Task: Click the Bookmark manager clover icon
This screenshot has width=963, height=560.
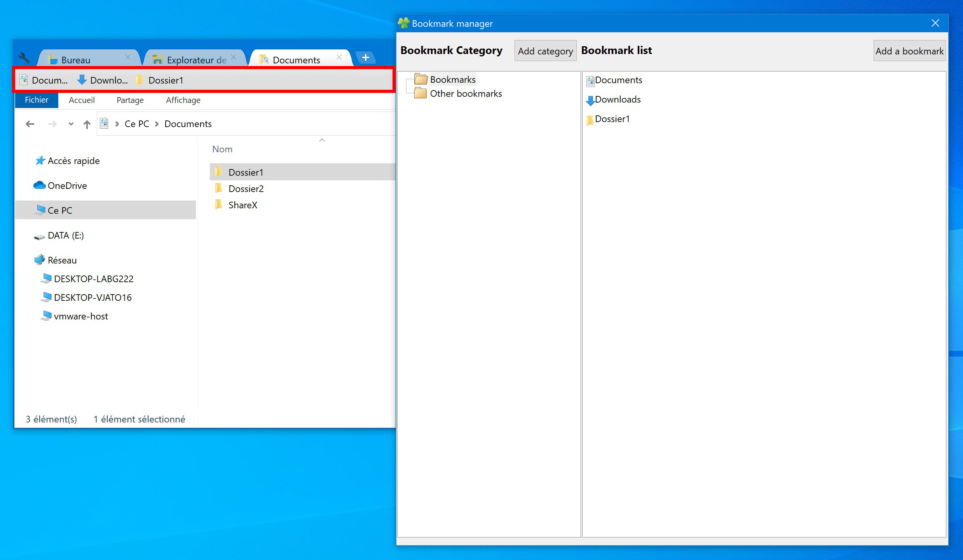Action: (x=404, y=23)
